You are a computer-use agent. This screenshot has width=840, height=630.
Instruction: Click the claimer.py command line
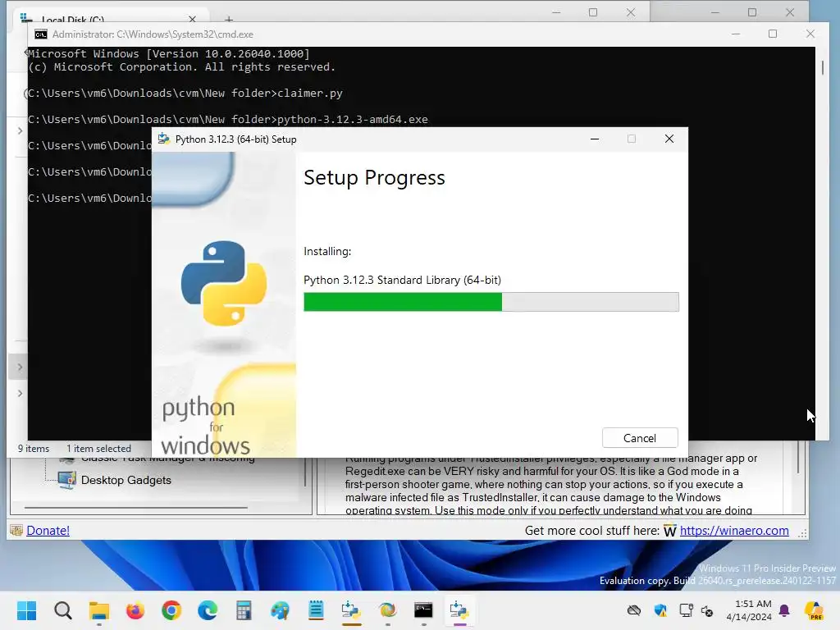(185, 94)
